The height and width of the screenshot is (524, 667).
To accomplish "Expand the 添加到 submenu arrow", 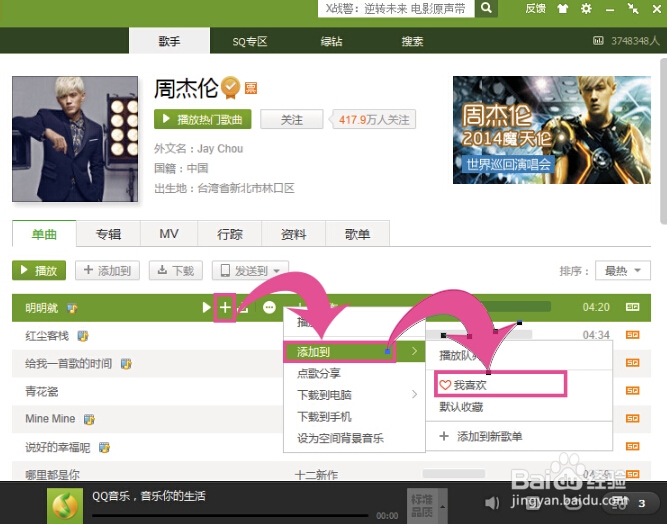I will click(x=414, y=351).
